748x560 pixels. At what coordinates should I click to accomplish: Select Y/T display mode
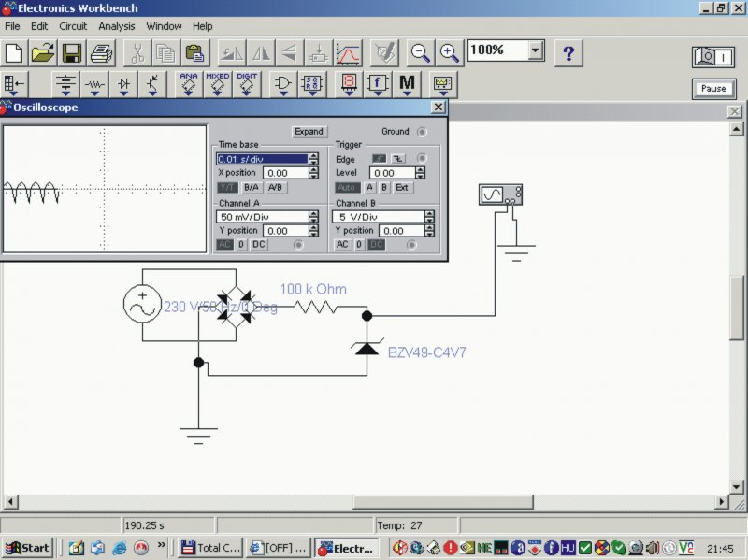(x=227, y=188)
